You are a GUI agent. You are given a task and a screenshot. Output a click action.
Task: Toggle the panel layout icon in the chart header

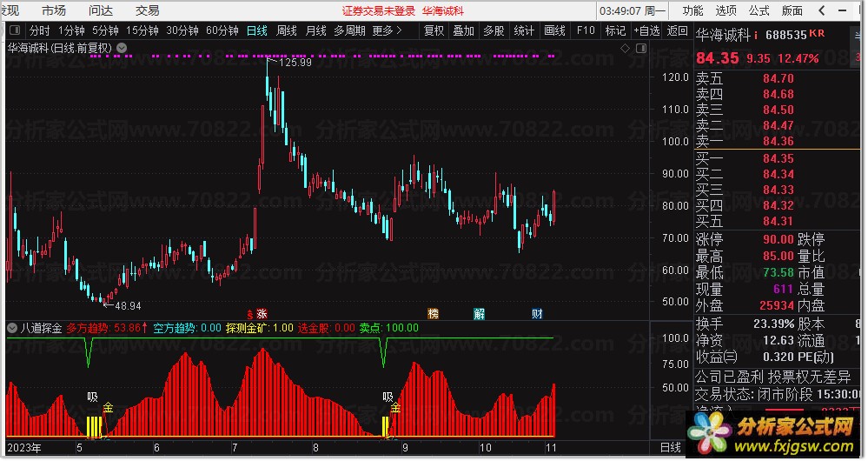coord(641,49)
